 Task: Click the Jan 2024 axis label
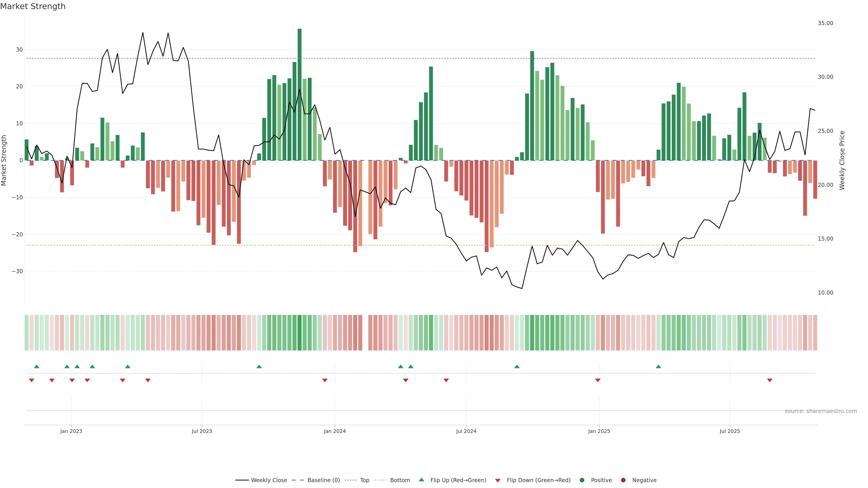pyautogui.click(x=335, y=431)
